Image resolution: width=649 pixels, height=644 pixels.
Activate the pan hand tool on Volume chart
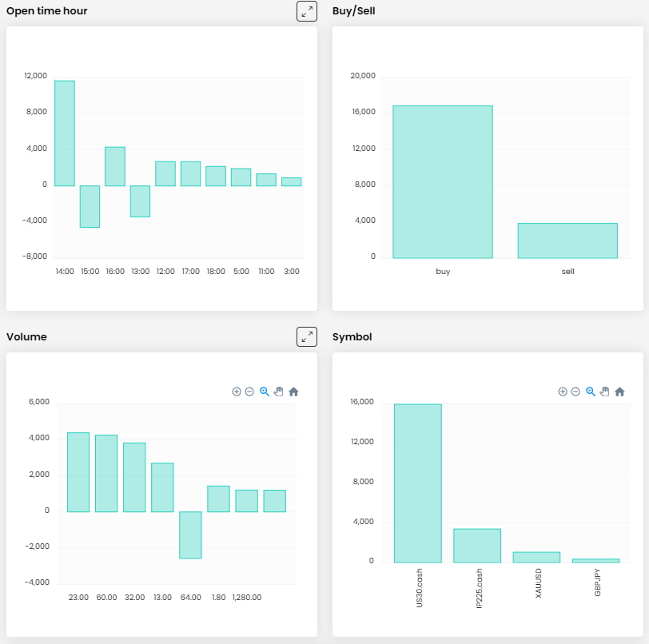278,392
